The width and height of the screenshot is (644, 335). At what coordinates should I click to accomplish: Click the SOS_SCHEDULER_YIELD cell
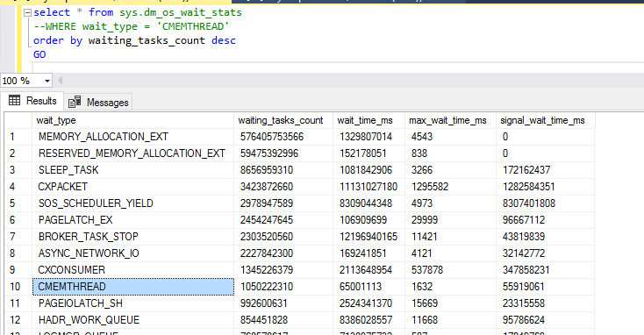pyautogui.click(x=132, y=203)
